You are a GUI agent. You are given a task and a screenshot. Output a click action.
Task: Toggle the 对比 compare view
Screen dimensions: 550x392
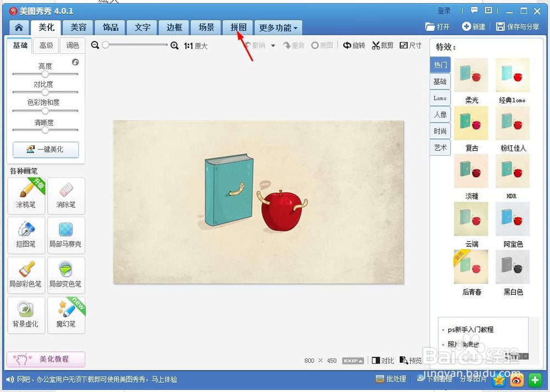coord(383,361)
